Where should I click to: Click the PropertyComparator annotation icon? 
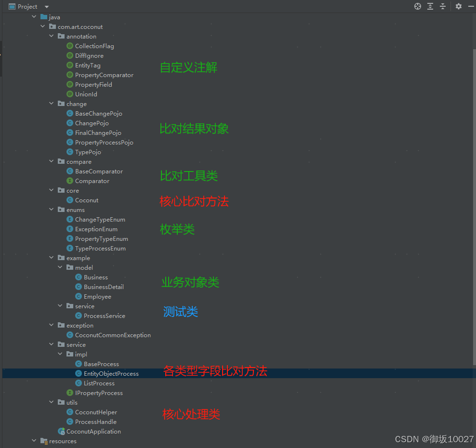click(70, 75)
